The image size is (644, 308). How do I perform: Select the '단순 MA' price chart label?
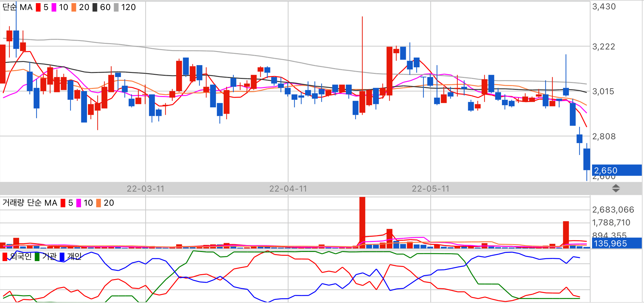(18, 7)
